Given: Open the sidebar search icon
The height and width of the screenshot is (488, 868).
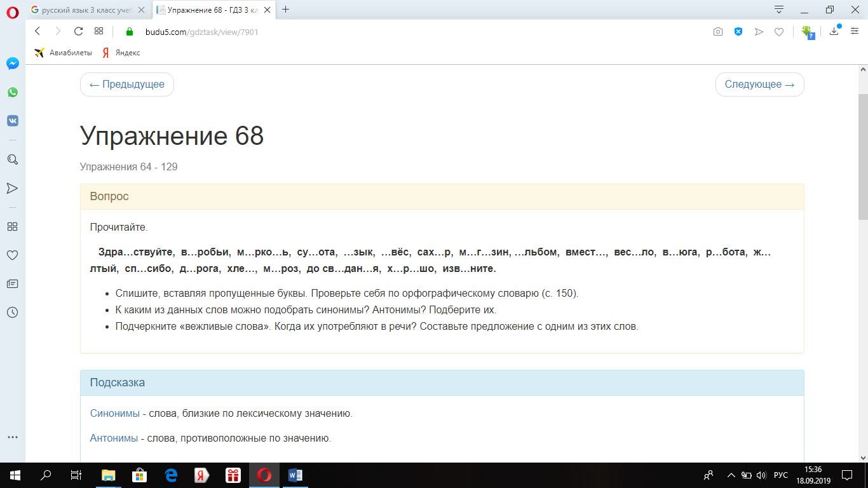Looking at the screenshot, I should 12,159.
